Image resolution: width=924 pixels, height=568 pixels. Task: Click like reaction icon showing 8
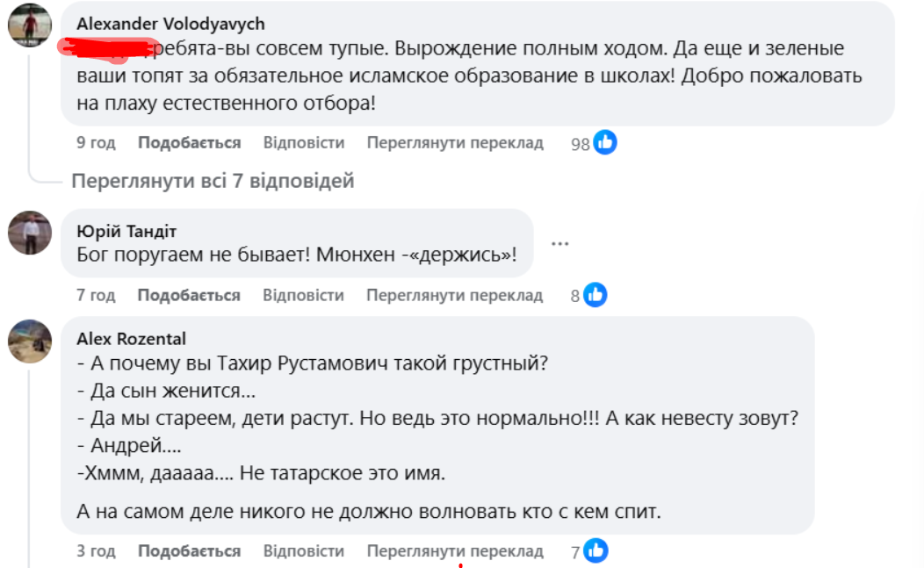coord(596,296)
